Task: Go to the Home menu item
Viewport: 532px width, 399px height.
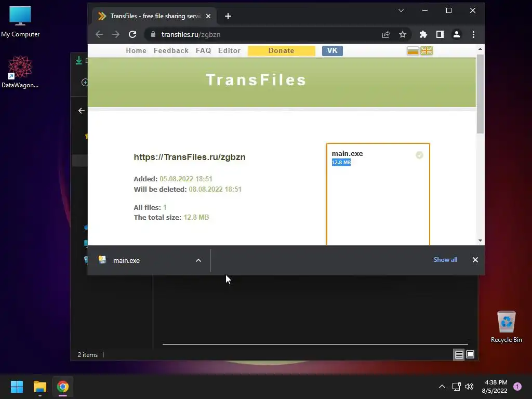Action: pos(136,50)
